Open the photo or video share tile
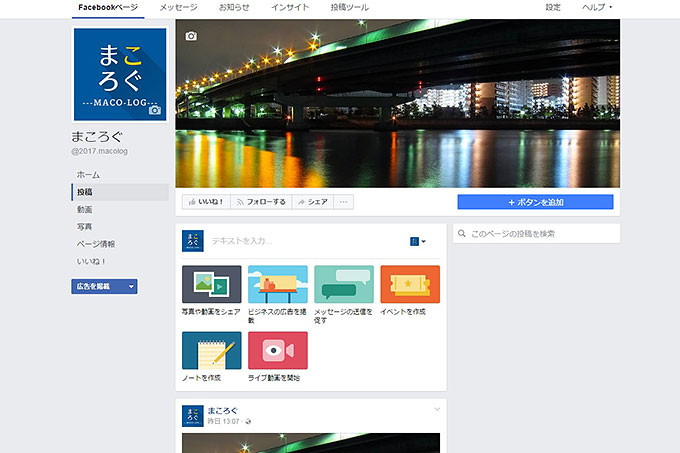The height and width of the screenshot is (453, 680). [x=212, y=284]
